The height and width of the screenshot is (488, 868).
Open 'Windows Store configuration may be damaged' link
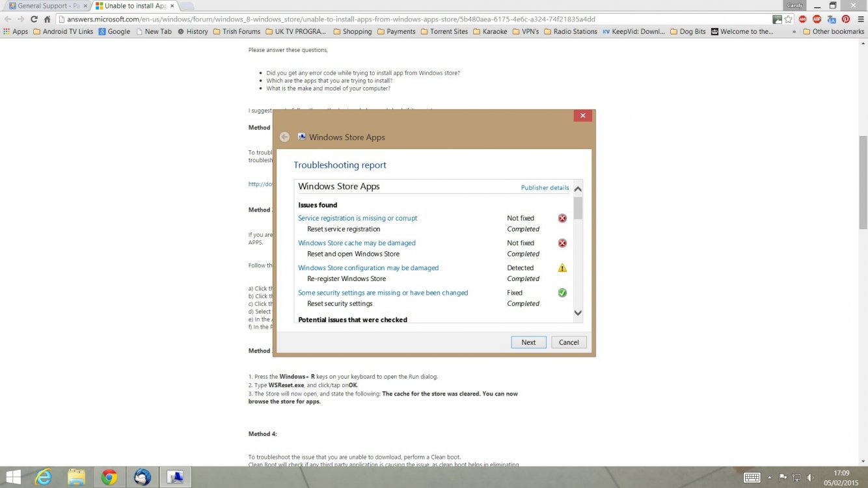pyautogui.click(x=368, y=267)
